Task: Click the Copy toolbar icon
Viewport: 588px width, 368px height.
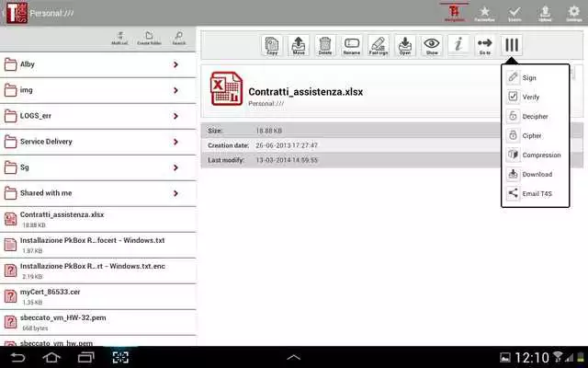Action: pos(272,45)
